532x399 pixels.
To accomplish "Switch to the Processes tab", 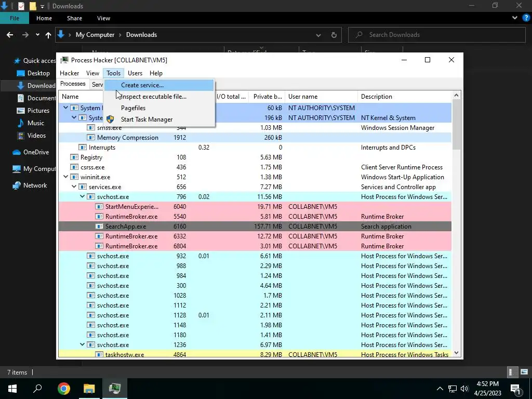I will coord(73,84).
